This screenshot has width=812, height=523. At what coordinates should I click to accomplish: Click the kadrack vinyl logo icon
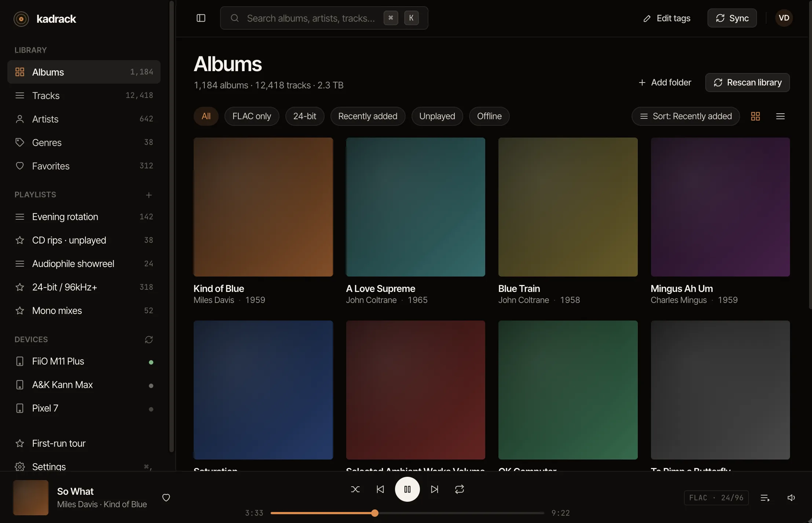[x=21, y=19]
